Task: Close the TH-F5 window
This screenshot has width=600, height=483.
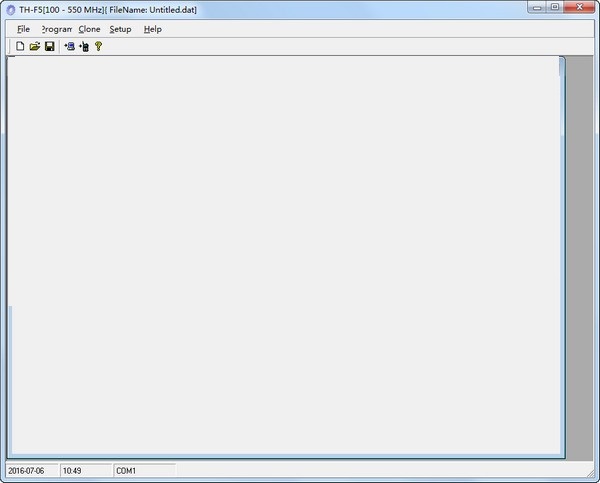Action: click(579, 7)
